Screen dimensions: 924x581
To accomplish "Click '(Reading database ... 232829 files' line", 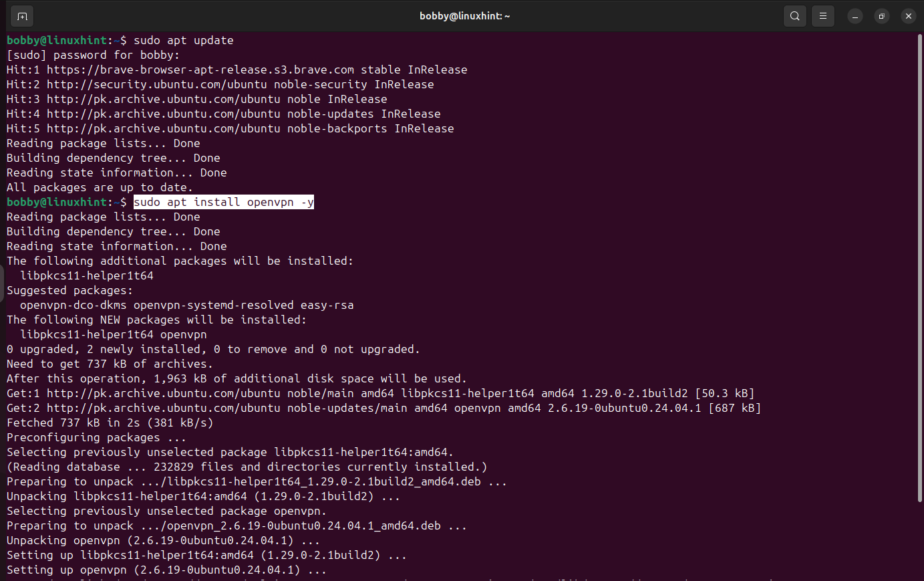I will pos(247,467).
